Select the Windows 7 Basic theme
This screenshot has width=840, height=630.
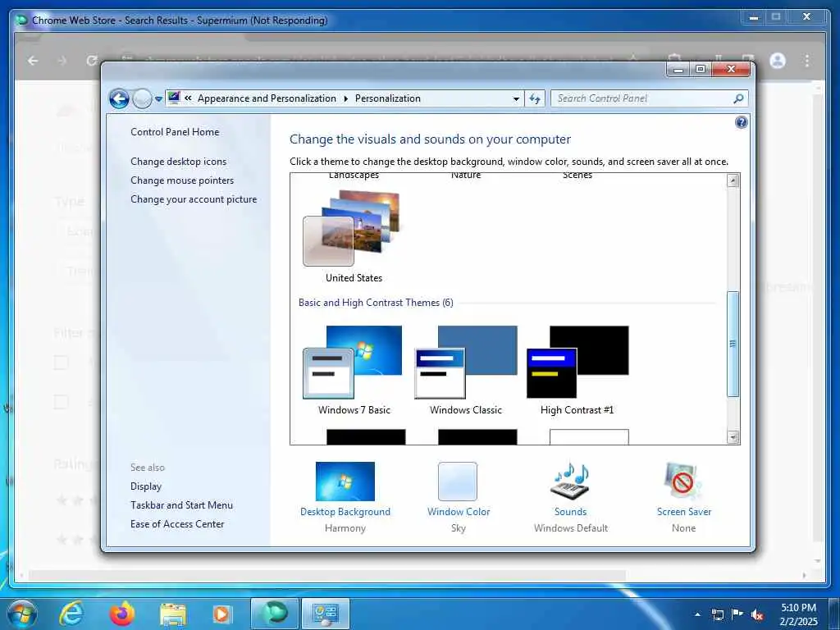354,370
